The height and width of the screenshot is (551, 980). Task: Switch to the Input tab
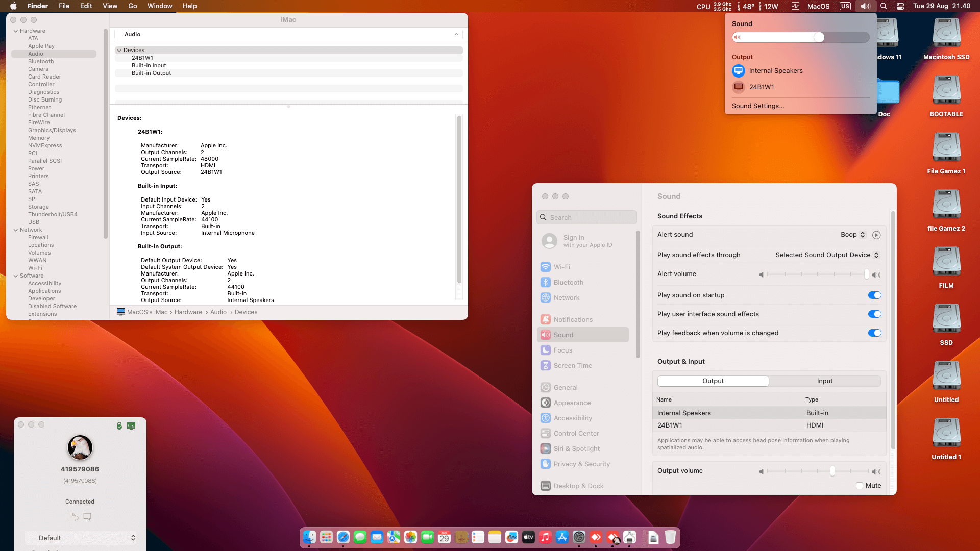(824, 381)
